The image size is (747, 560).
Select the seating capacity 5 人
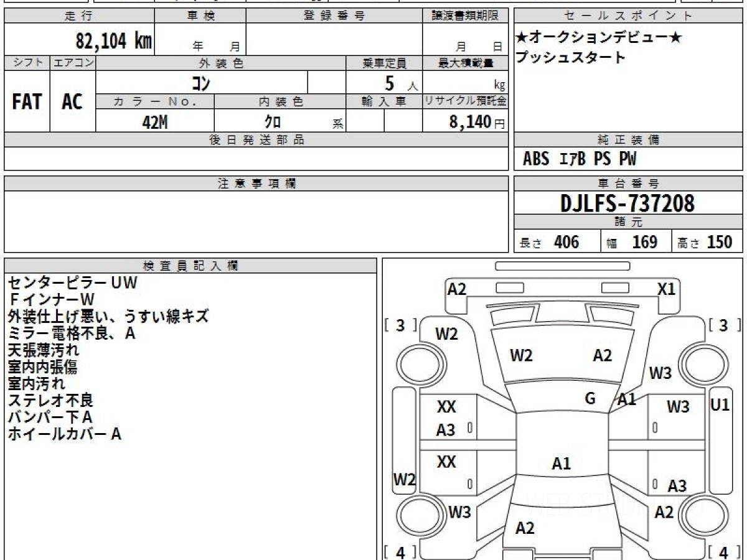[x=400, y=83]
